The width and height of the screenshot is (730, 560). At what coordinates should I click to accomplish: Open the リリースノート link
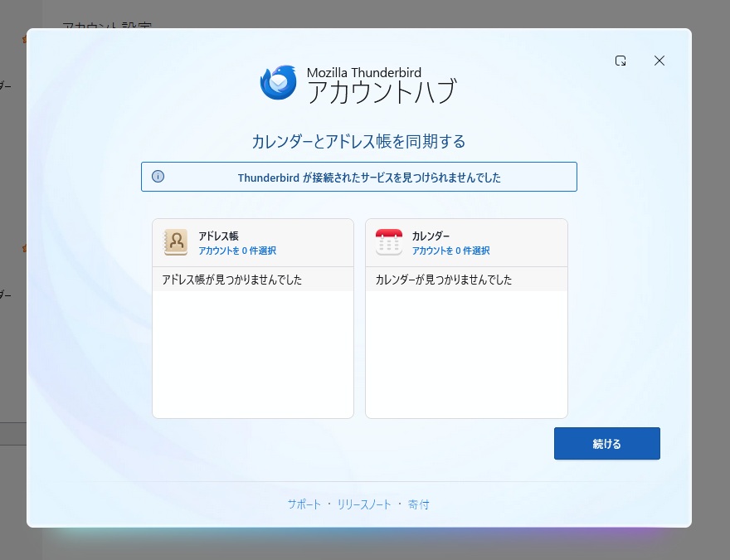click(364, 504)
